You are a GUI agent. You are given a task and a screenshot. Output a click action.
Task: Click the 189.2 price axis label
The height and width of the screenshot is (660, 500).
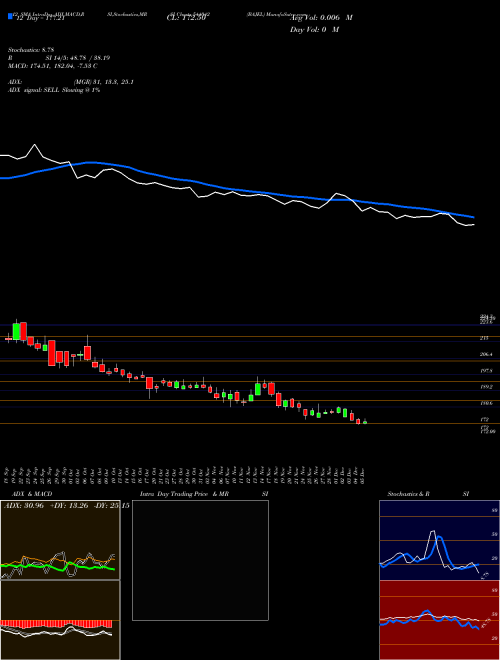(486, 387)
